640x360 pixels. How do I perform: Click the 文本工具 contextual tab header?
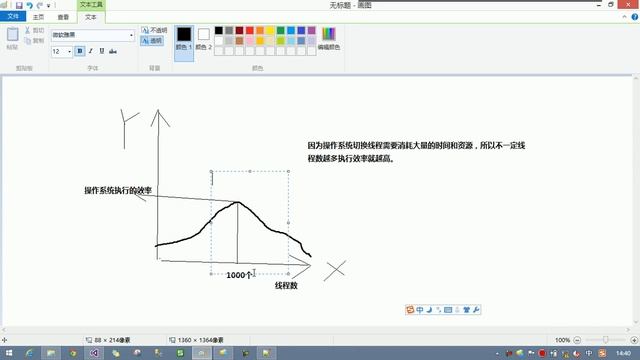(x=91, y=5)
